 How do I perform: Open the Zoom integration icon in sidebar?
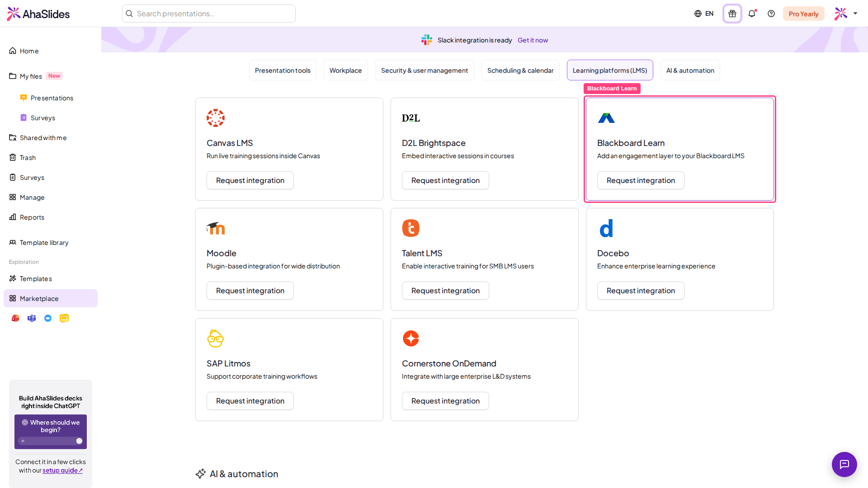(x=48, y=318)
